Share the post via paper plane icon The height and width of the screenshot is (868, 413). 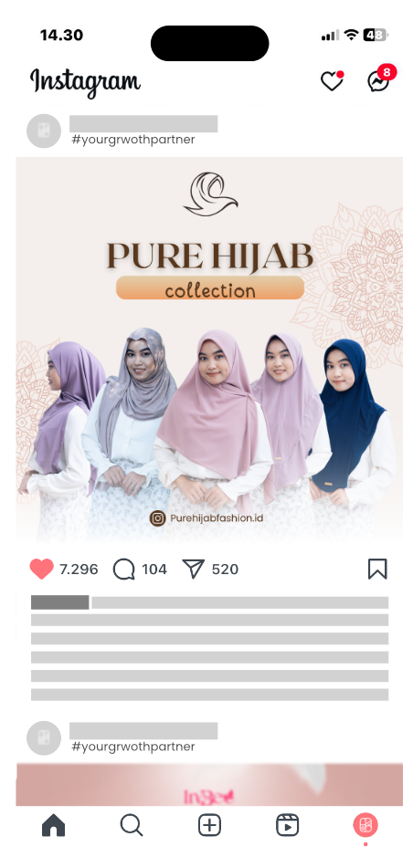click(194, 569)
